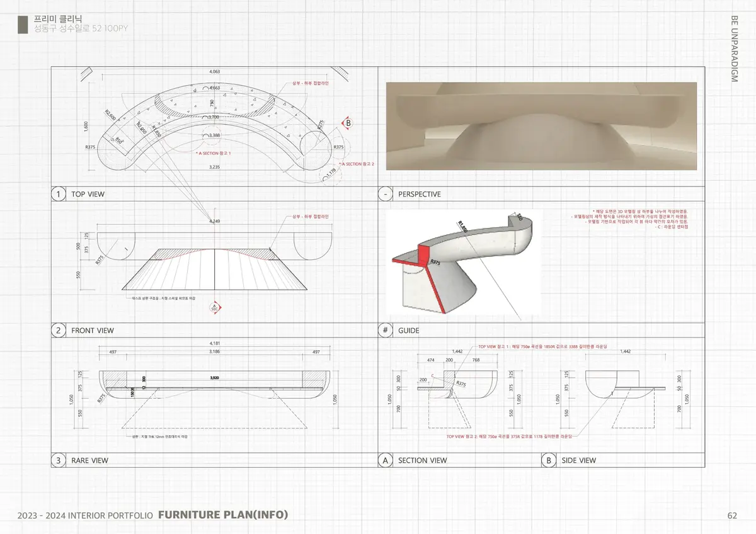
Task: Click the '3,700' arc length value
Action: coord(214,117)
